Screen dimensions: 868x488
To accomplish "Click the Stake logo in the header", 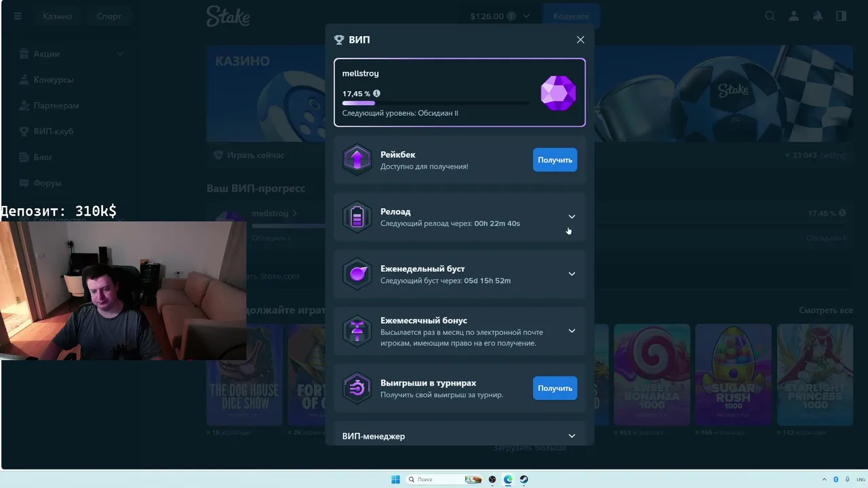I will 229,16.
